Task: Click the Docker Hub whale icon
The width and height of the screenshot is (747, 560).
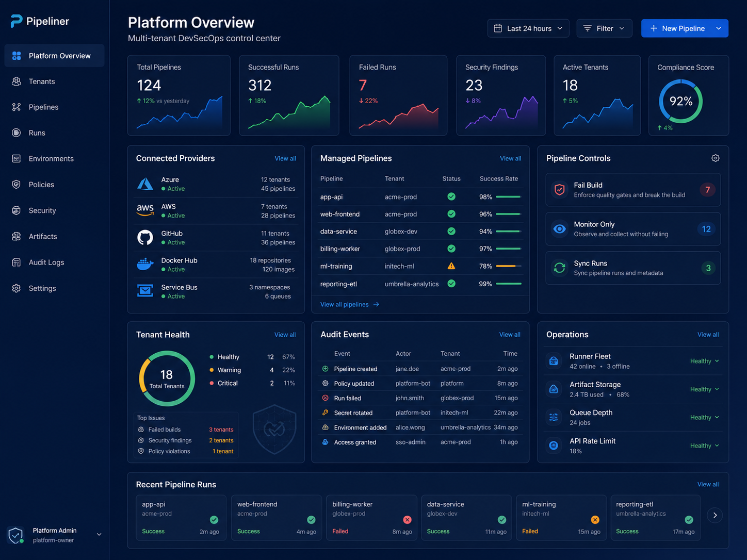Action: pyautogui.click(x=145, y=265)
